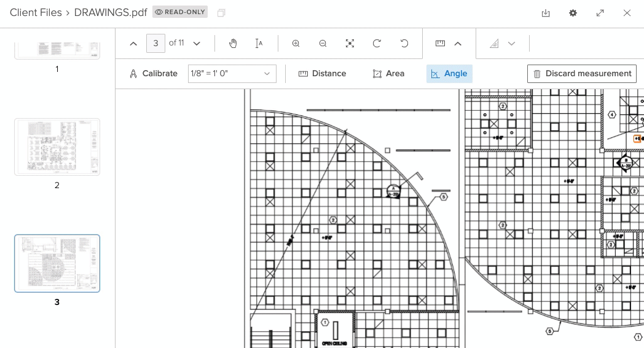Go to the next page with down chevron
This screenshot has height=348, width=644.
click(x=197, y=44)
